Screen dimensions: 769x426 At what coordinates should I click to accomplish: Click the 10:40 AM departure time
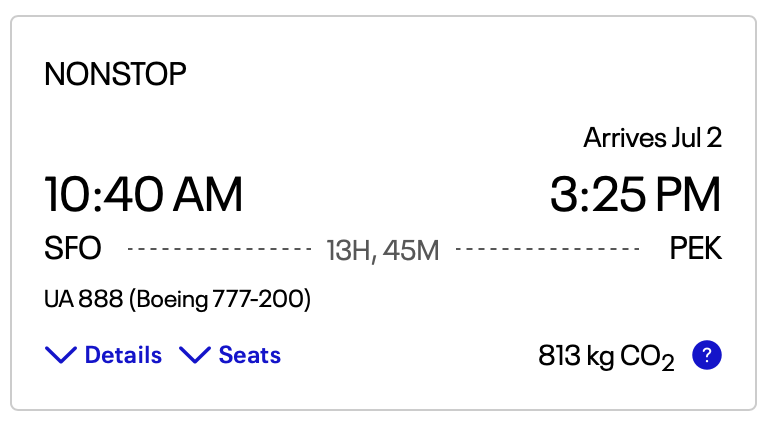click(x=143, y=195)
